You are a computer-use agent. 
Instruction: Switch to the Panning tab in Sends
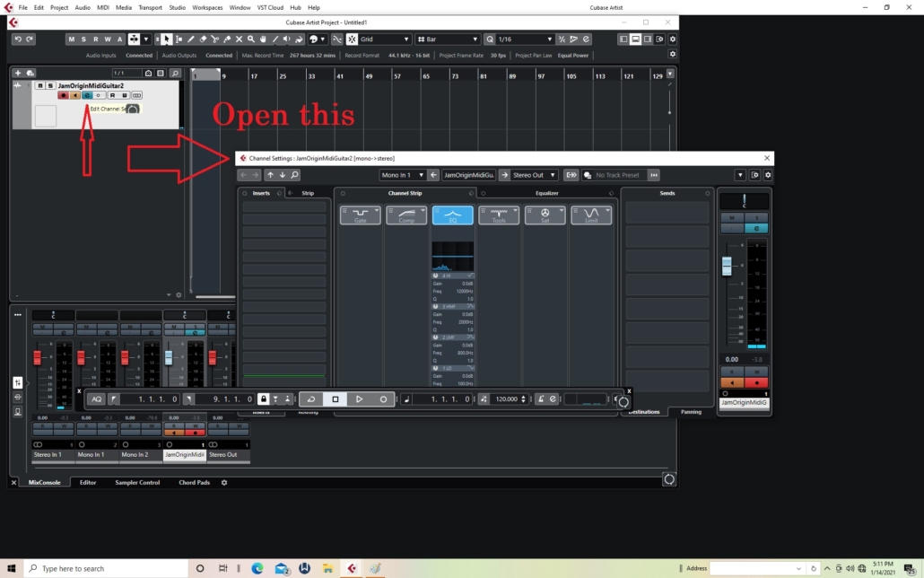(x=691, y=412)
